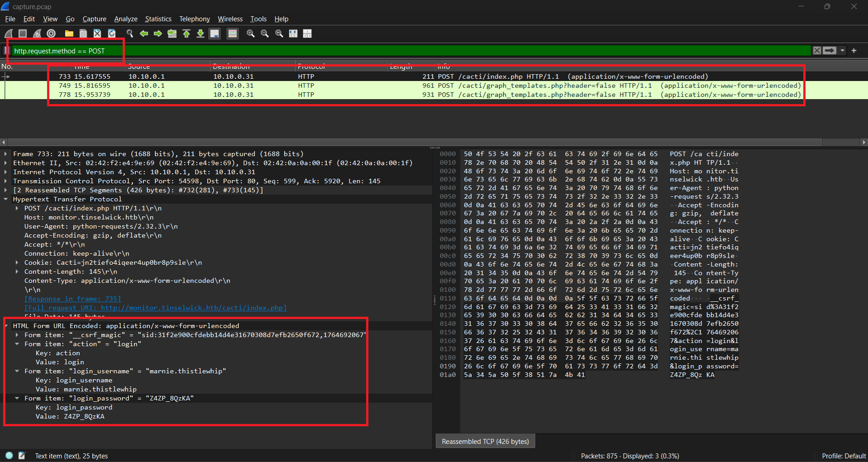Expand the Cookie header tree item
Image resolution: width=868 pixels, height=462 pixels.
coord(17,262)
